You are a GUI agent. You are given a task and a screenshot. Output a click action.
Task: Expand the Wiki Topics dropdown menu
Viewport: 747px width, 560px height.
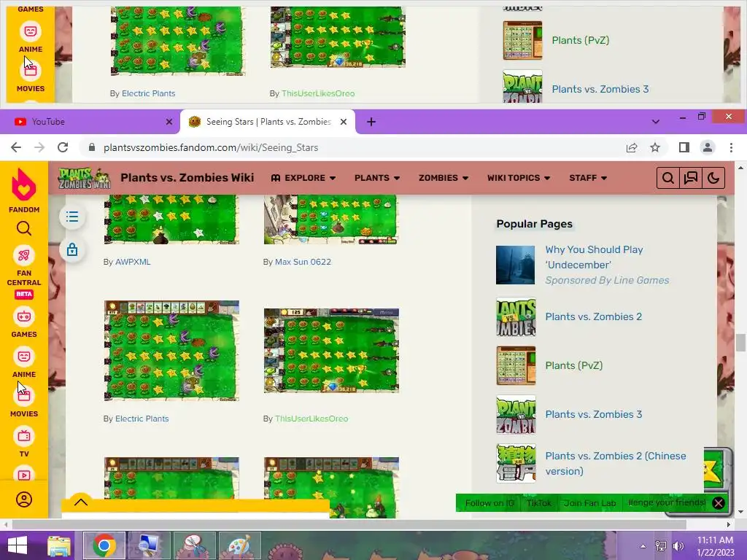coord(519,178)
